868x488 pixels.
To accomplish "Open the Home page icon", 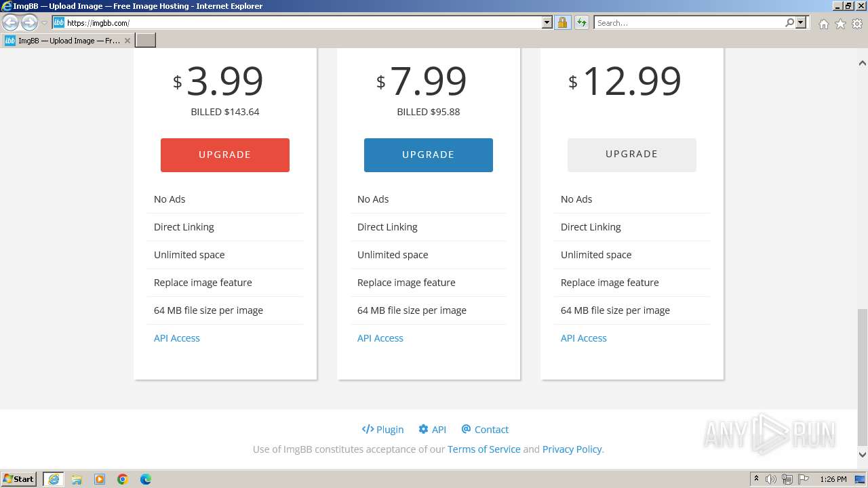I will point(823,24).
